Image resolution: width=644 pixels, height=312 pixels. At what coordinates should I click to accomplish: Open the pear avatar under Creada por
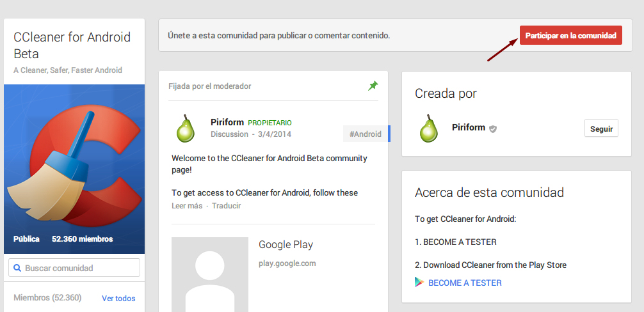click(x=429, y=129)
